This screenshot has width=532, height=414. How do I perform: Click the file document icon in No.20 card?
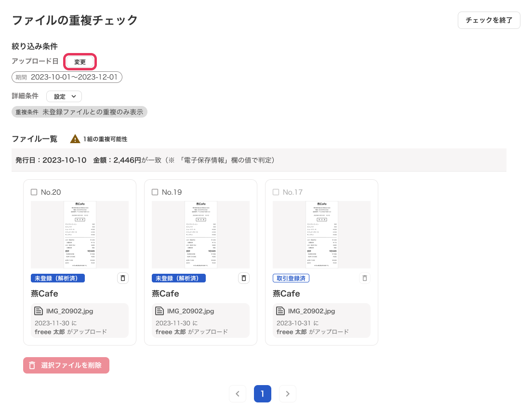point(39,311)
